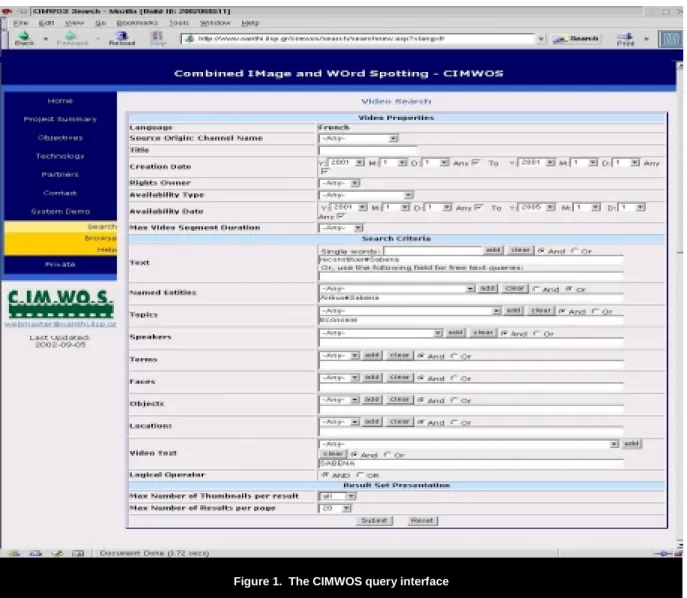Image resolution: width=687 pixels, height=598 pixels.
Task: Open the Edit menu
Action: pos(46,23)
